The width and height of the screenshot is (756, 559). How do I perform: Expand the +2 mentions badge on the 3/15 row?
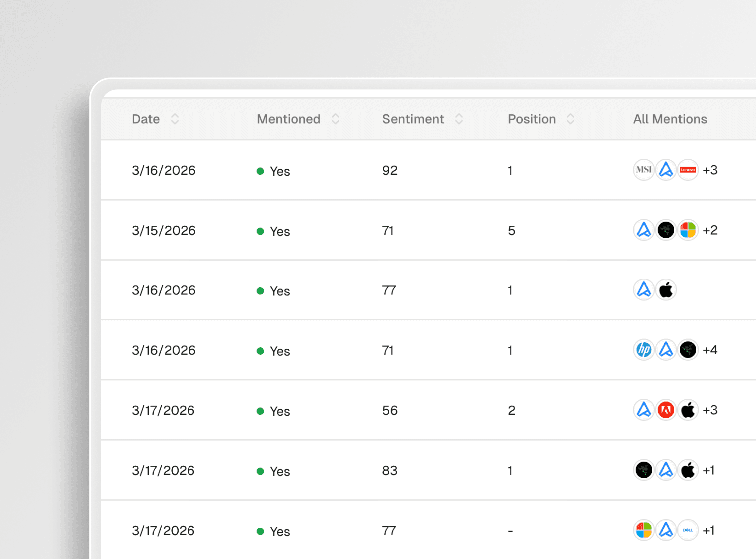(710, 230)
